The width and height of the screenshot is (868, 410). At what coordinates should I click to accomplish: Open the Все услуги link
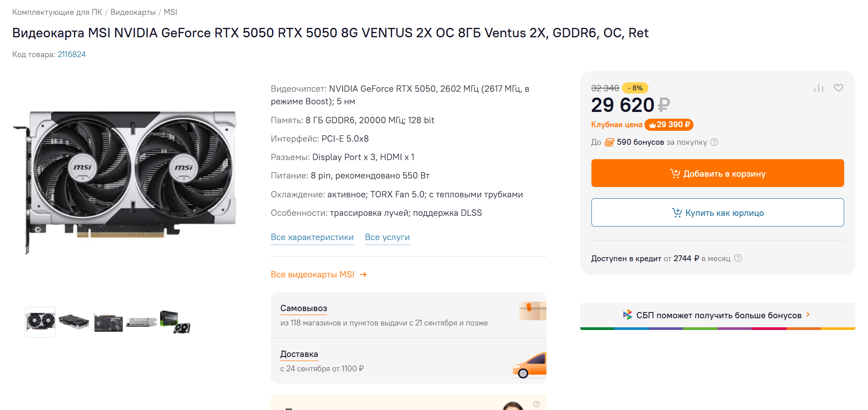(387, 237)
